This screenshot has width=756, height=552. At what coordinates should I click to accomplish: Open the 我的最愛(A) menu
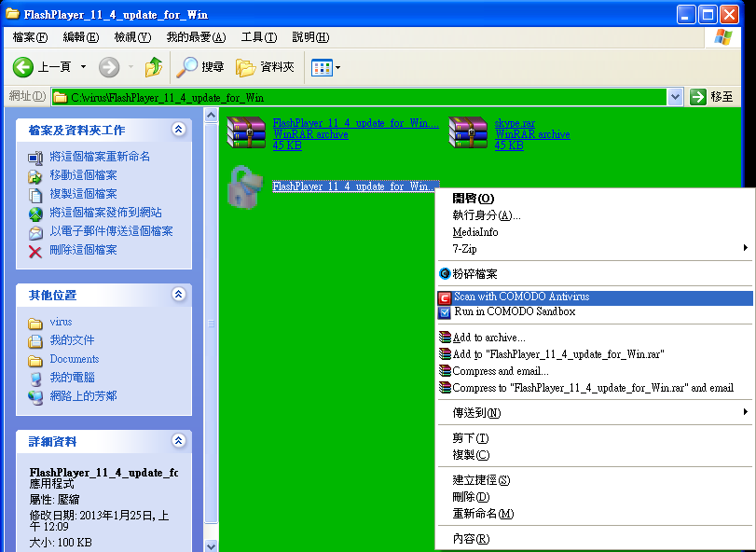click(x=196, y=37)
